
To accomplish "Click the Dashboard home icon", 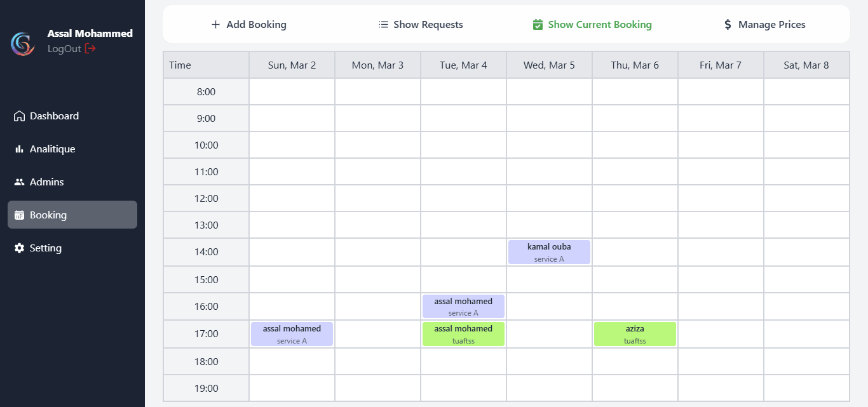I will click(19, 116).
